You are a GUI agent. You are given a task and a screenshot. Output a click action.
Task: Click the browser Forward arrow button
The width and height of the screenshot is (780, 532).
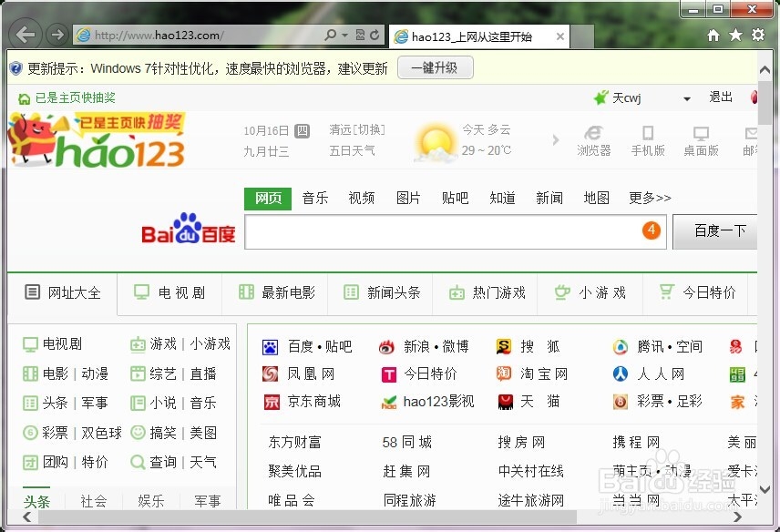(57, 35)
